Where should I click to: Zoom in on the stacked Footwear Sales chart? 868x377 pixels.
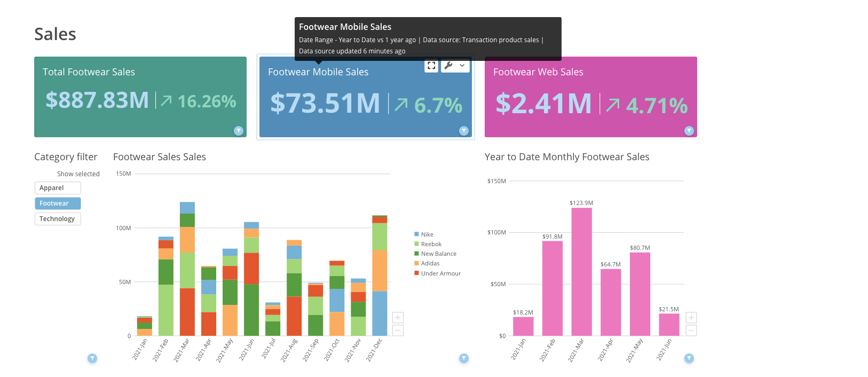point(398,318)
